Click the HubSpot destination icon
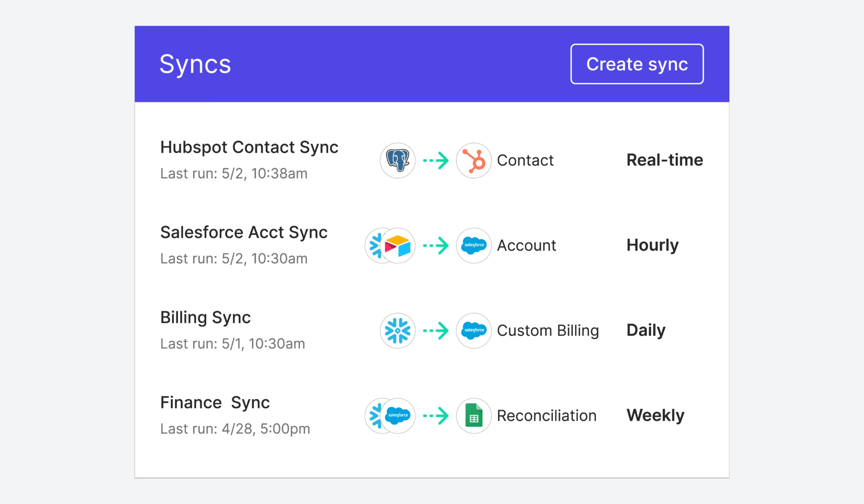Image resolution: width=864 pixels, height=504 pixels. (x=474, y=160)
